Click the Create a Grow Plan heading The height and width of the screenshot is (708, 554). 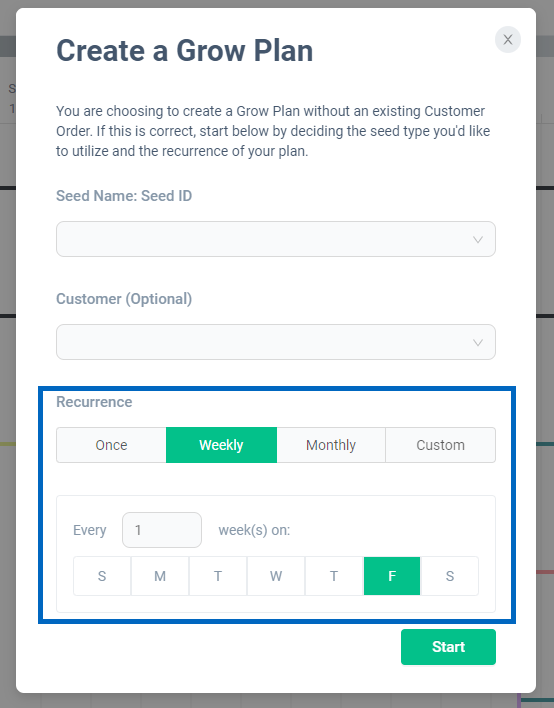tap(184, 50)
